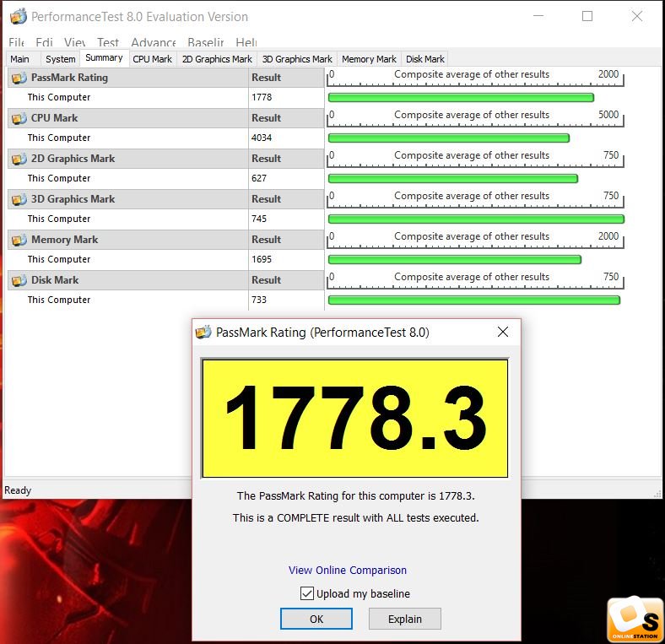The height and width of the screenshot is (644, 665).
Task: Click the 2D Graphics Mark row icon
Action: pyautogui.click(x=19, y=159)
